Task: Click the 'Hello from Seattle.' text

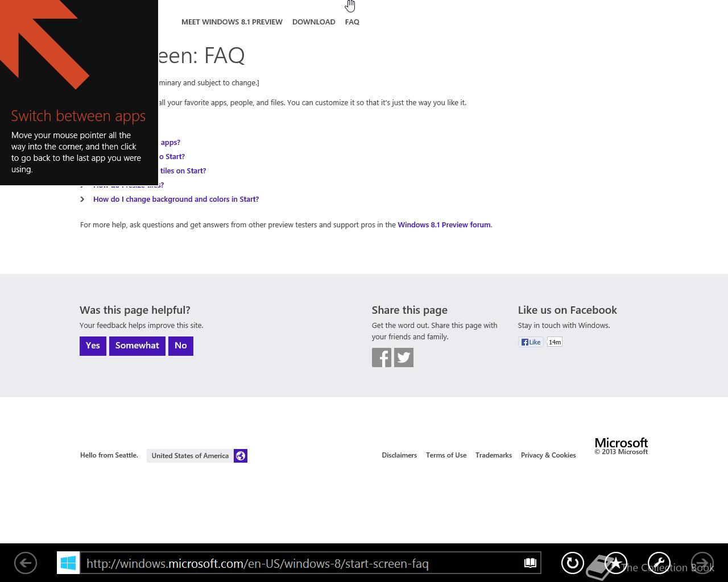Action: tap(109, 455)
